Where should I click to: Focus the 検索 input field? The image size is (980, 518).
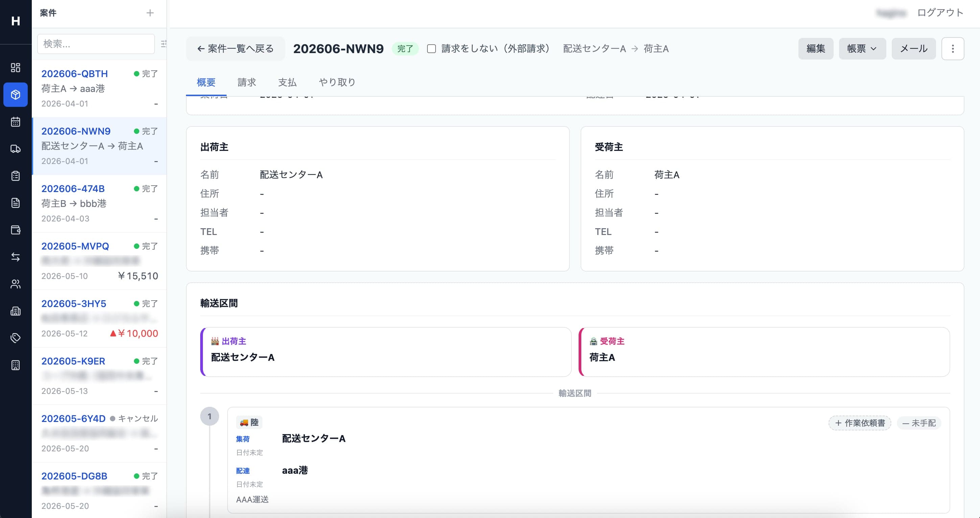pyautogui.click(x=96, y=44)
